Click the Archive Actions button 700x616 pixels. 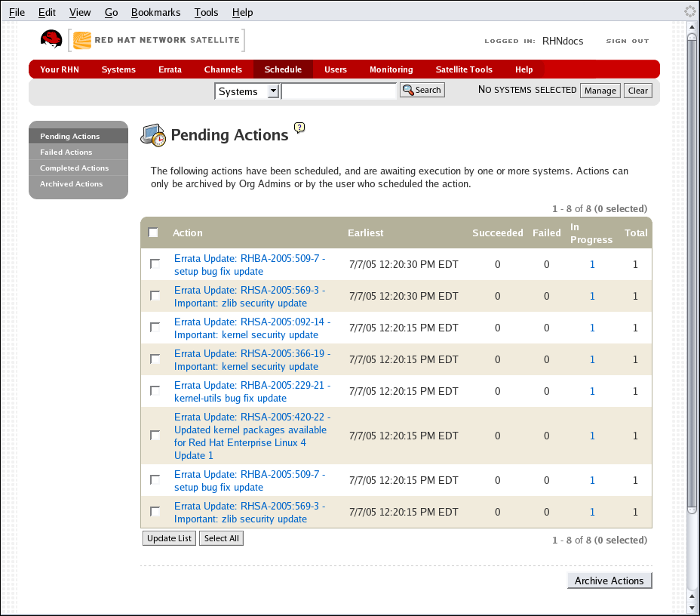(x=609, y=581)
